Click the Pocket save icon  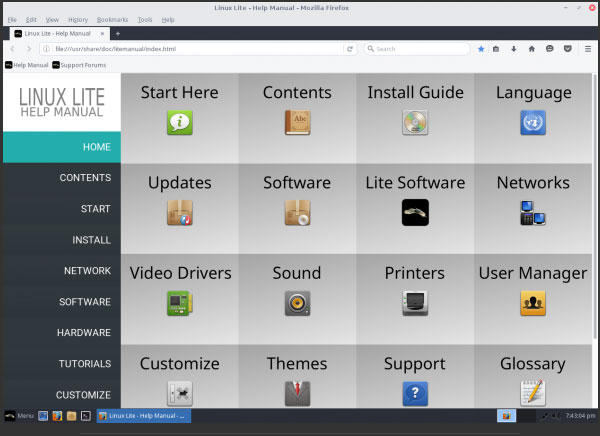pyautogui.click(x=568, y=49)
